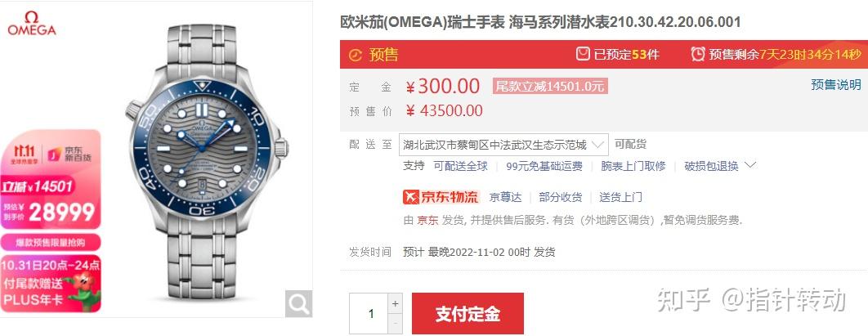
Task: Click the magnifier zoom icon on the watch image
Action: 299,303
